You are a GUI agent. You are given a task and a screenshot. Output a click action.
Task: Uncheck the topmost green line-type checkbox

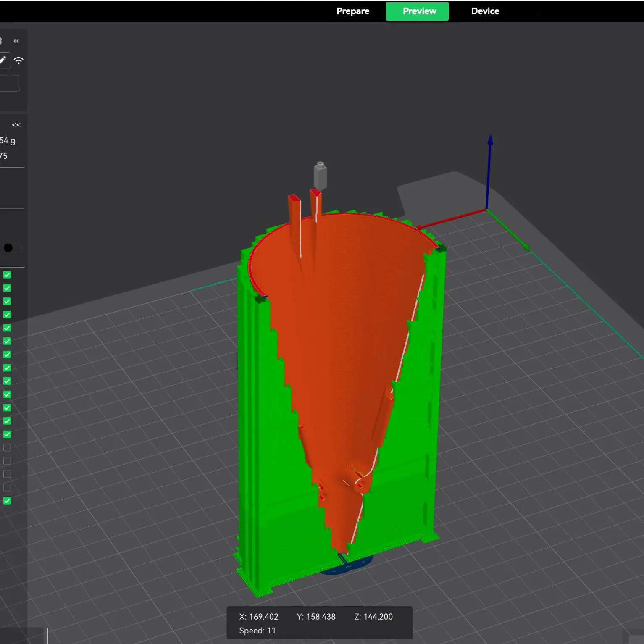click(x=7, y=275)
